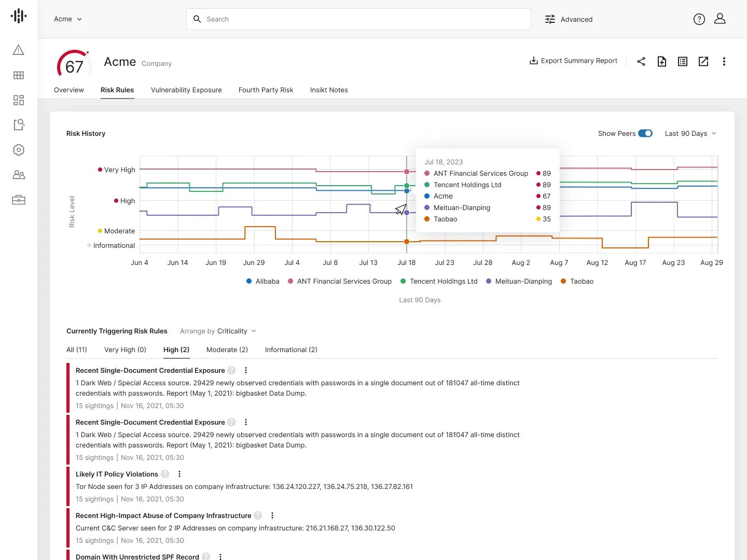
Task: Open the user profile icon
Action: click(720, 19)
